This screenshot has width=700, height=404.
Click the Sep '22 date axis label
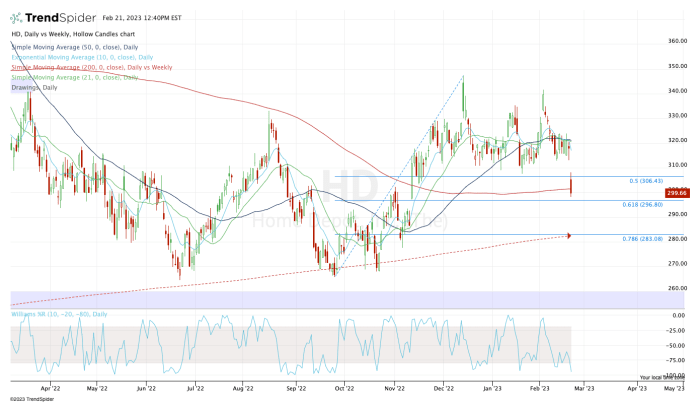point(296,388)
